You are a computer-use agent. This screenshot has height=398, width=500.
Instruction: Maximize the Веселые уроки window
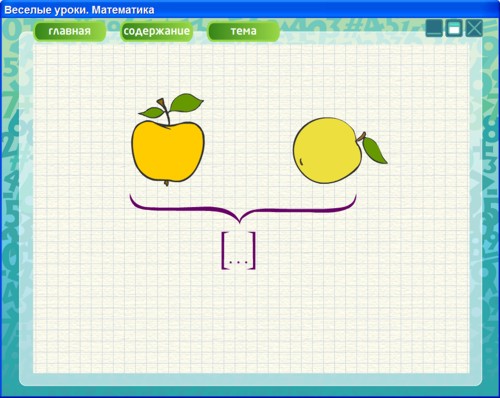454,28
